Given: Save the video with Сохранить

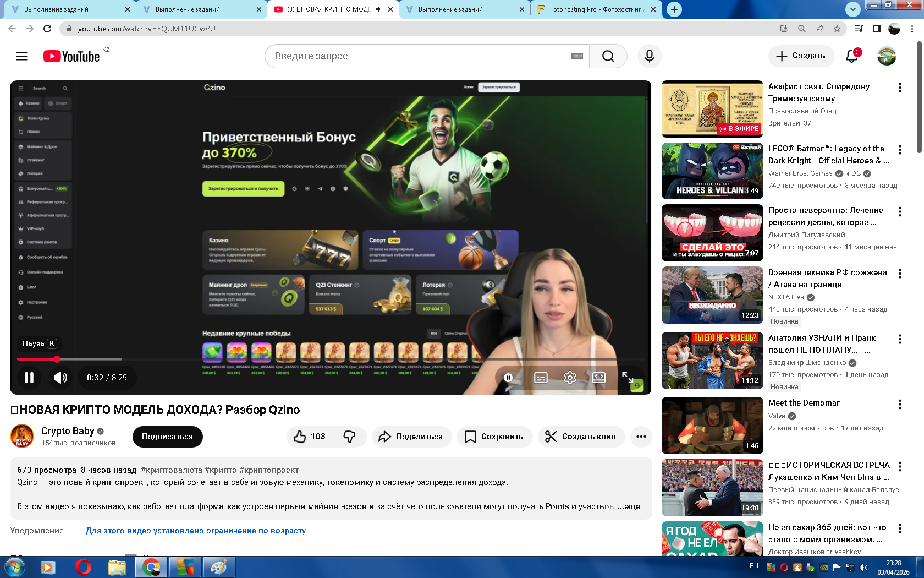Looking at the screenshot, I should point(494,437).
